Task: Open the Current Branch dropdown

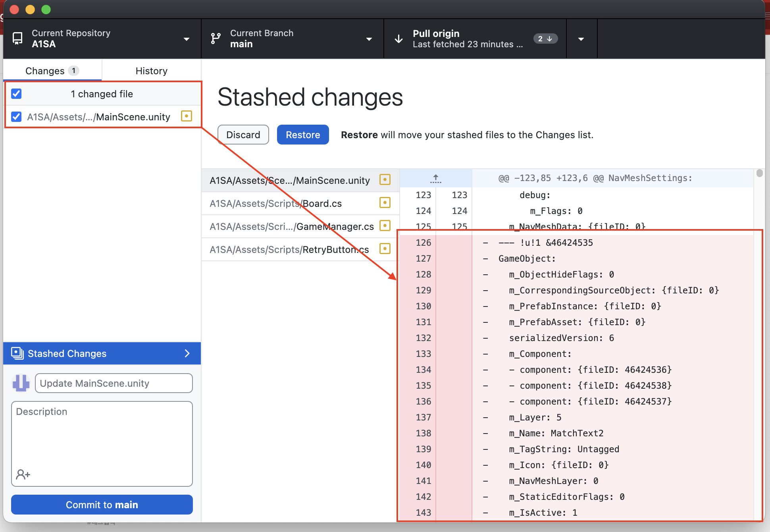Action: pyautogui.click(x=369, y=39)
